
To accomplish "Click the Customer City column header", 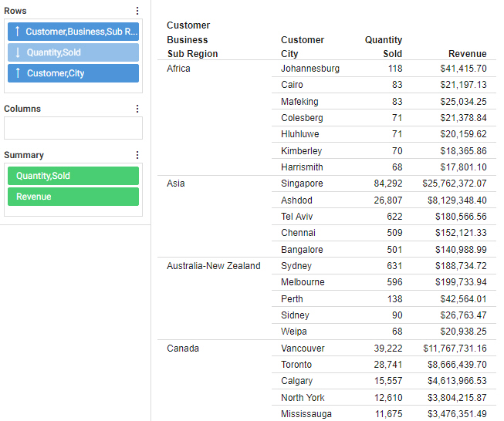I will point(302,46).
